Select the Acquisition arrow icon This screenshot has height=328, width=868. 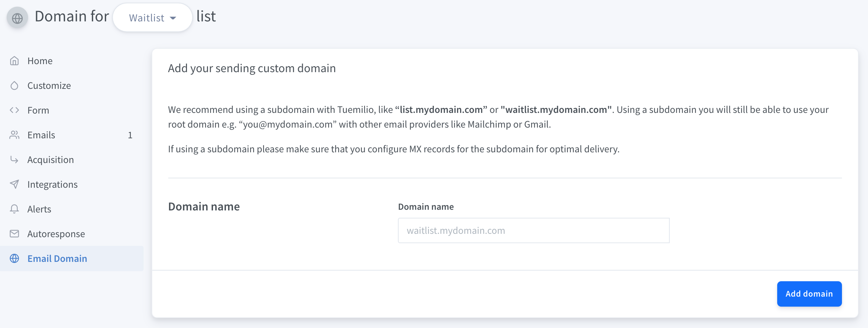click(14, 159)
